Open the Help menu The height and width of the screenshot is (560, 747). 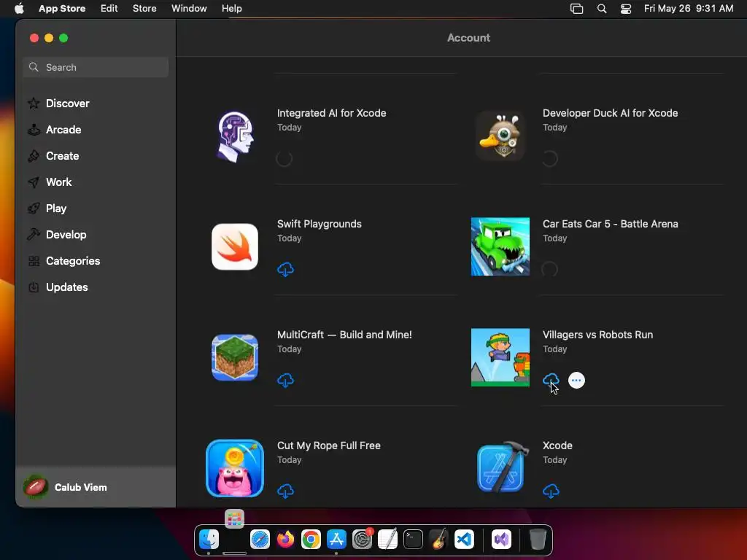pyautogui.click(x=231, y=9)
